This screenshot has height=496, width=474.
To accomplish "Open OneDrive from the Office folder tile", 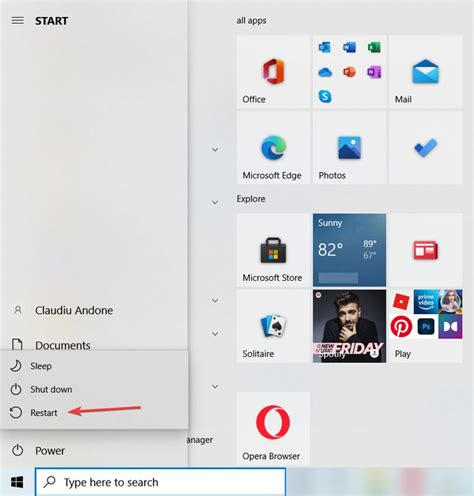I will point(325,72).
